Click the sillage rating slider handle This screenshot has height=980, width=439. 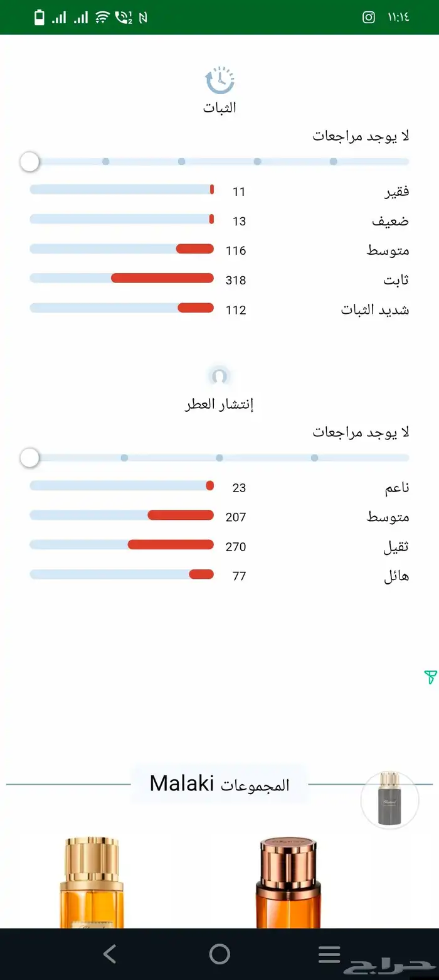(x=29, y=458)
